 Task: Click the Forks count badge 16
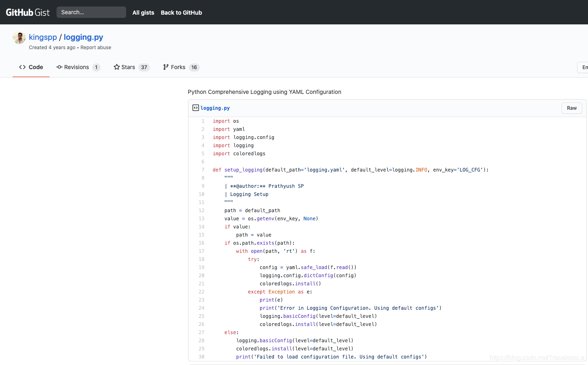(x=194, y=67)
